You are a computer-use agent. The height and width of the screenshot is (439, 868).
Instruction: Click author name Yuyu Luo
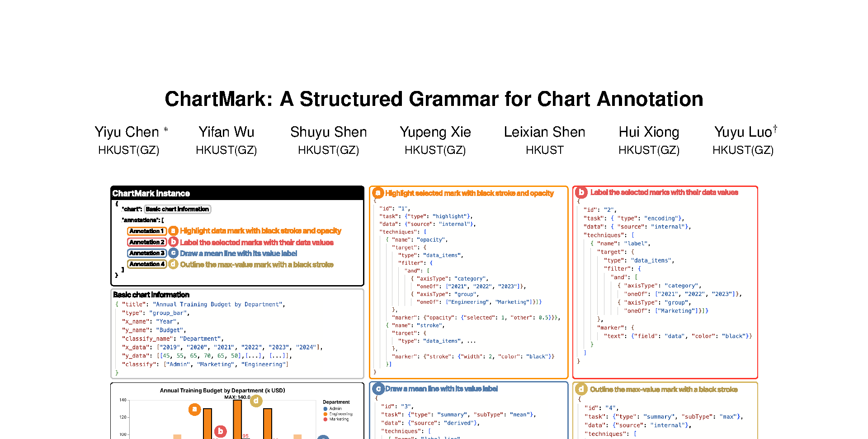pos(743,132)
